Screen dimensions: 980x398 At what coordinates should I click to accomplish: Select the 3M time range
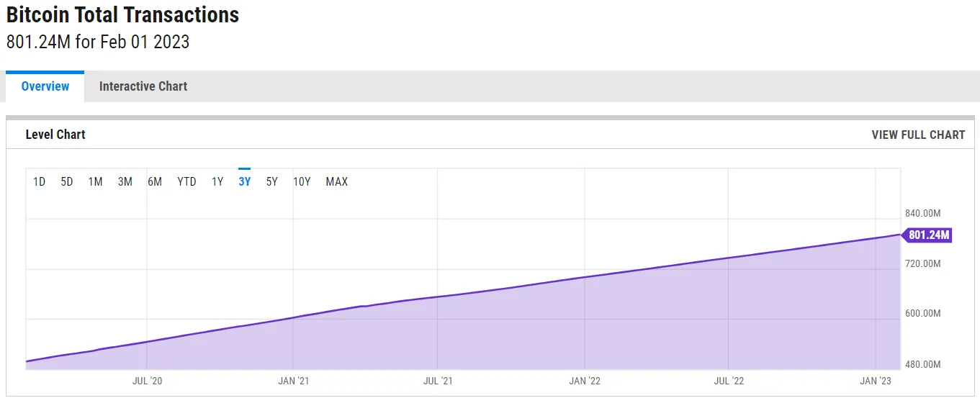coord(125,181)
